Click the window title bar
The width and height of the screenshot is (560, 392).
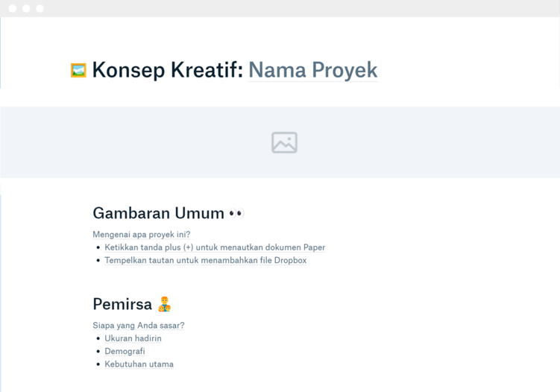298,8
